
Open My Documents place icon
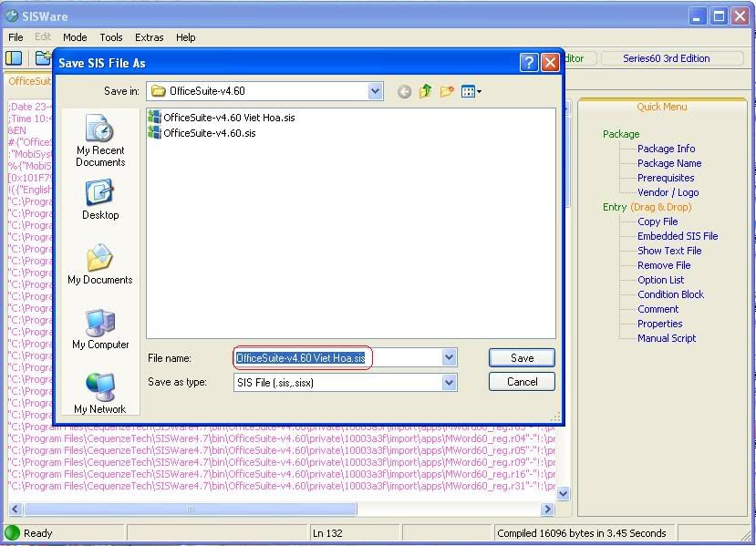point(100,264)
